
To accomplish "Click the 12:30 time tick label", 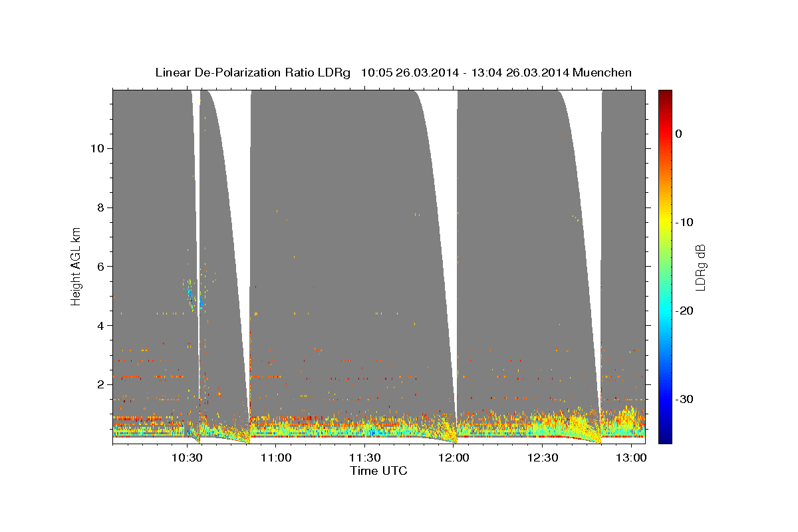I will pos(542,458).
